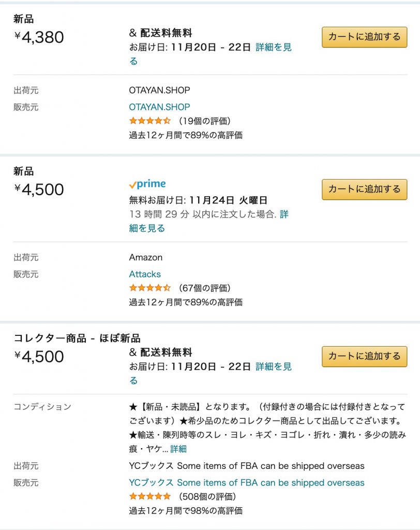Screen dimensions: 420x530
Task: Click the star rating icons for Attacks
Action: tap(149, 288)
